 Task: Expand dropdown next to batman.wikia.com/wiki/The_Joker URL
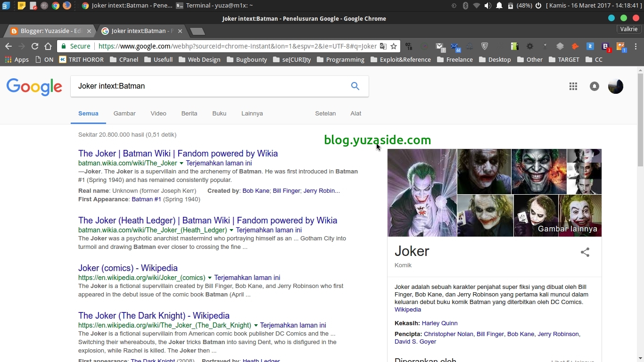(x=182, y=163)
